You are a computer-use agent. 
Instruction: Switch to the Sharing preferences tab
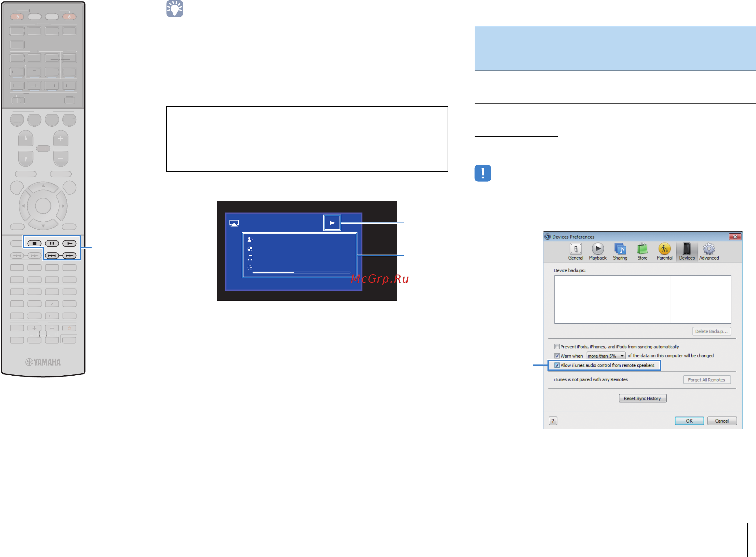coord(620,252)
